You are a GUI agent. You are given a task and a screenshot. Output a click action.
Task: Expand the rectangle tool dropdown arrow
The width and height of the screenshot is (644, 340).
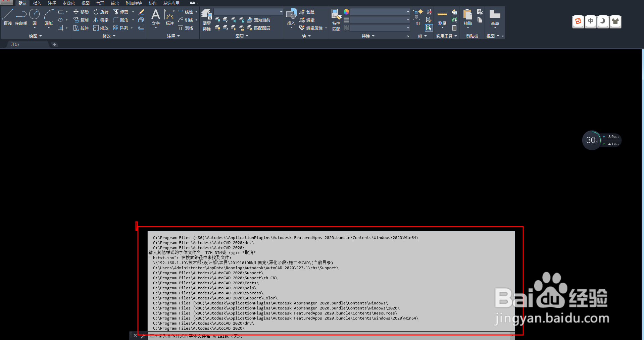tap(66, 12)
